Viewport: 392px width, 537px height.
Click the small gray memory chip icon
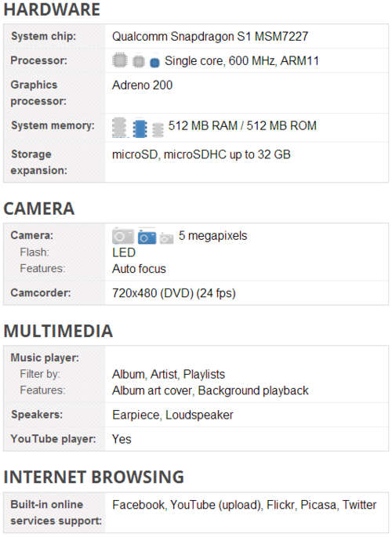point(158,130)
